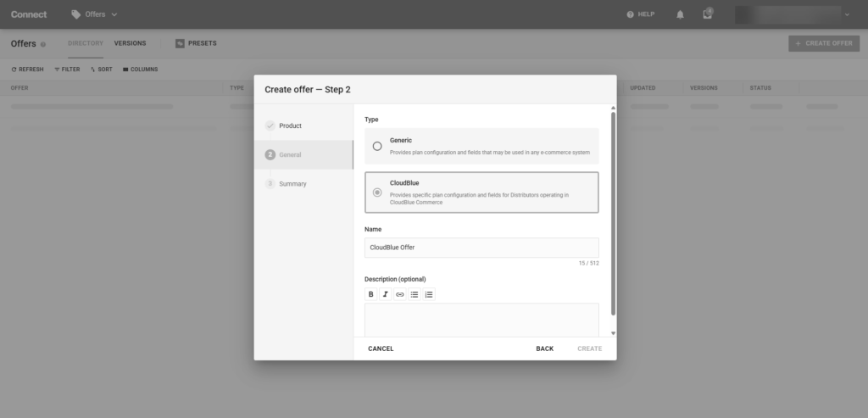
Task: Click the Cancel button
Action: click(381, 348)
